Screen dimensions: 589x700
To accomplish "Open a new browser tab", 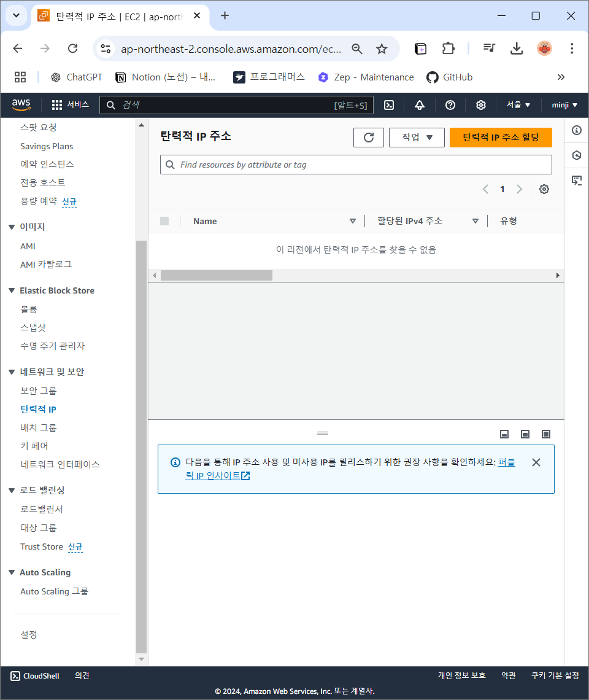I will pyautogui.click(x=225, y=15).
